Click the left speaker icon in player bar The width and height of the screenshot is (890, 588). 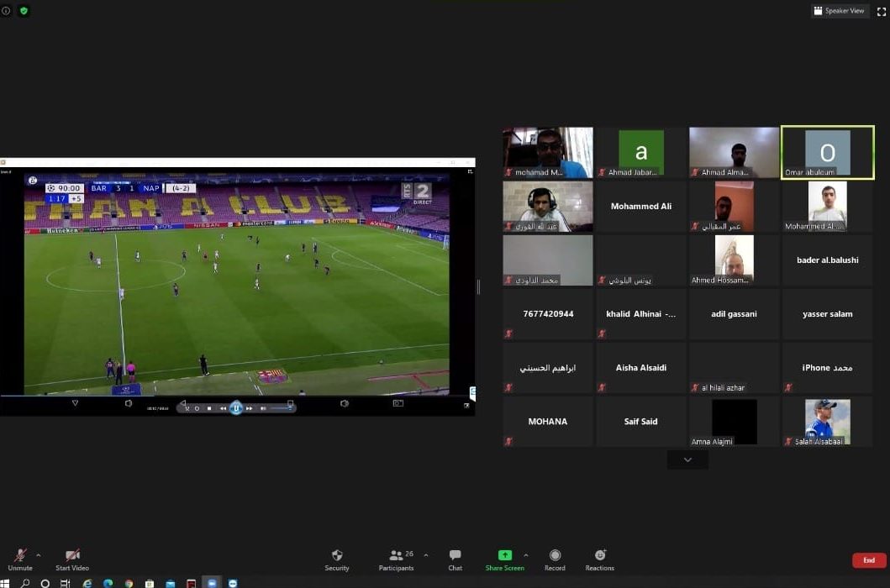pyautogui.click(x=129, y=403)
